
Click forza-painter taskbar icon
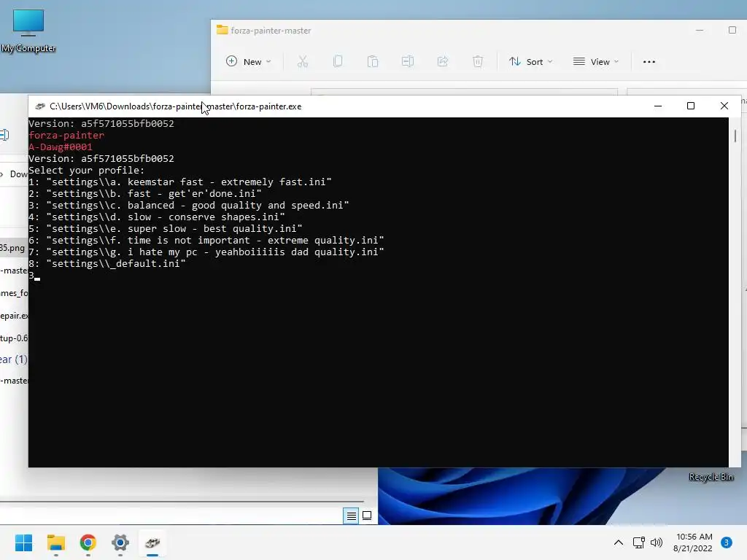[x=152, y=542]
